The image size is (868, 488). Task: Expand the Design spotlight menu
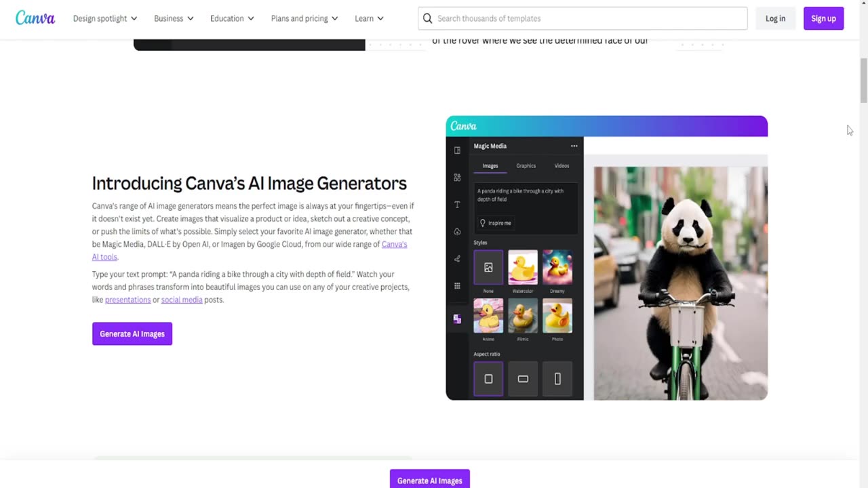pyautogui.click(x=105, y=18)
